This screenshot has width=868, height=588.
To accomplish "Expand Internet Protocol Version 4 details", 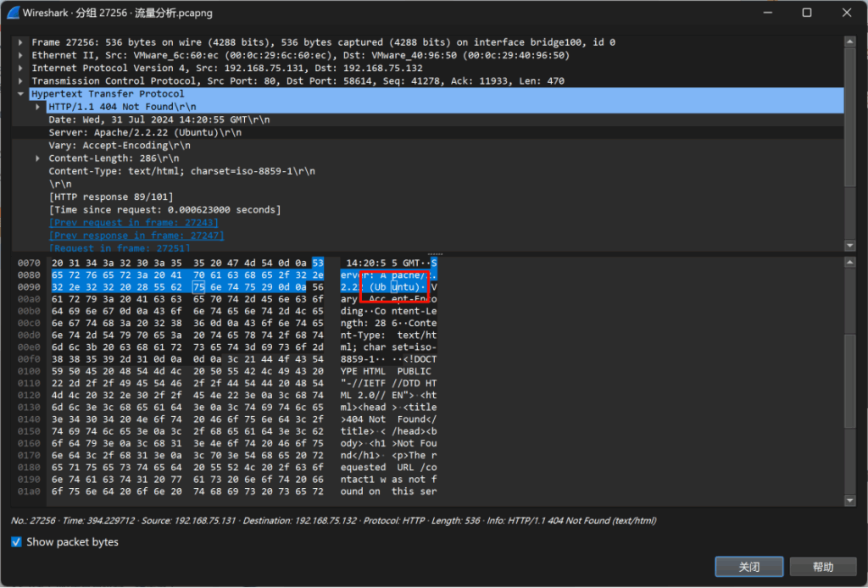I will 22,68.
